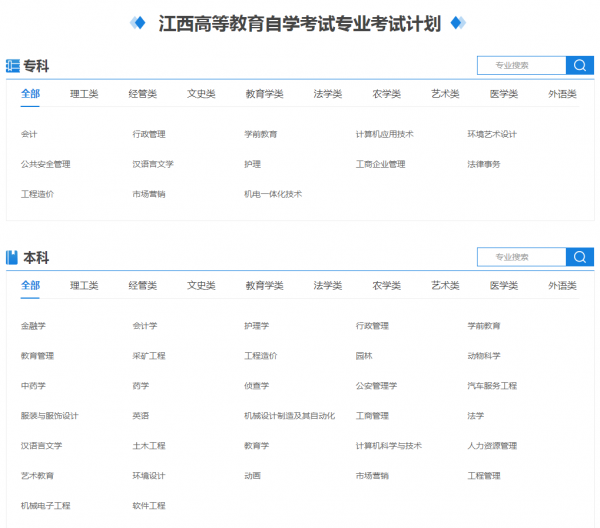Select 农学类 tab under 本科
This screenshot has width=600, height=528.
(x=386, y=285)
